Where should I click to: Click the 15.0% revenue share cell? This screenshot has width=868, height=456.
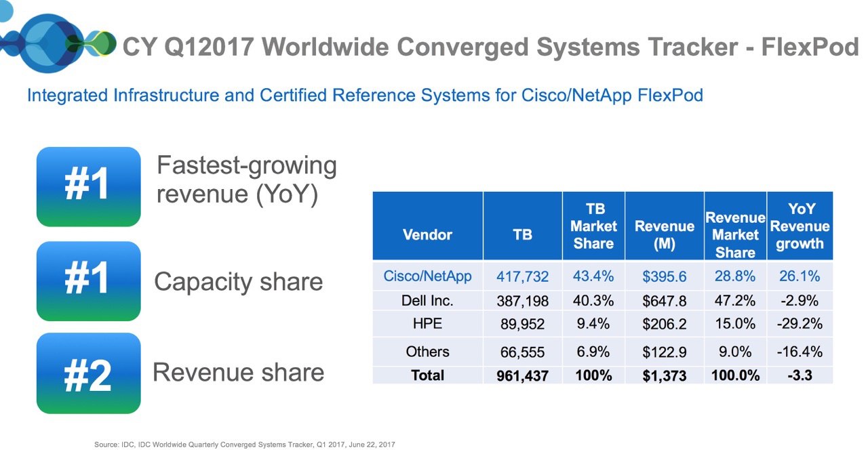(x=735, y=323)
